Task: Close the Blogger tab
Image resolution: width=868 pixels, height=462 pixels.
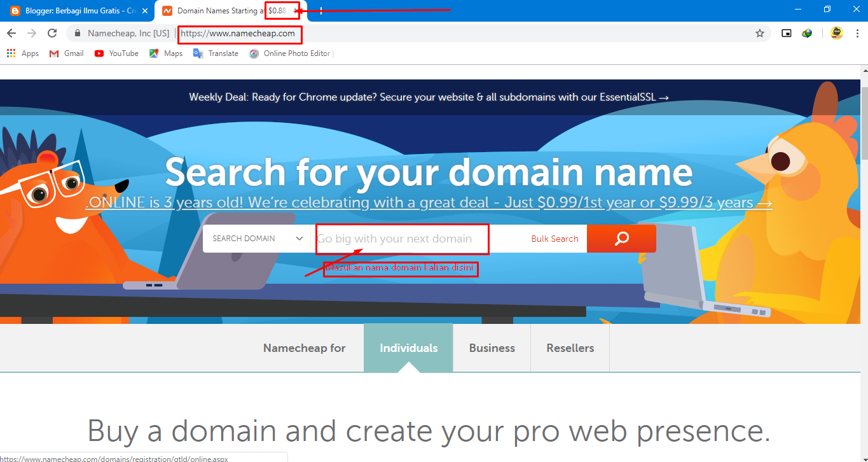Action: click(144, 11)
